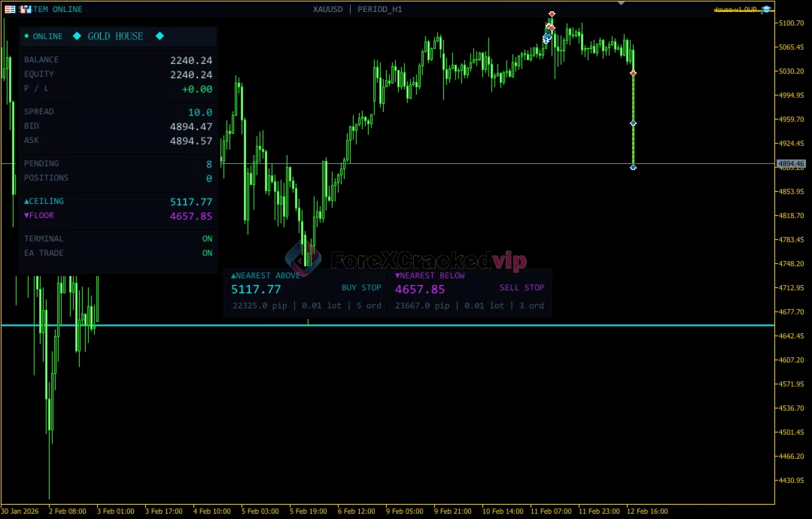Click the ForexCracked logo watermark icon
The height and width of the screenshot is (519, 812).
303,259
